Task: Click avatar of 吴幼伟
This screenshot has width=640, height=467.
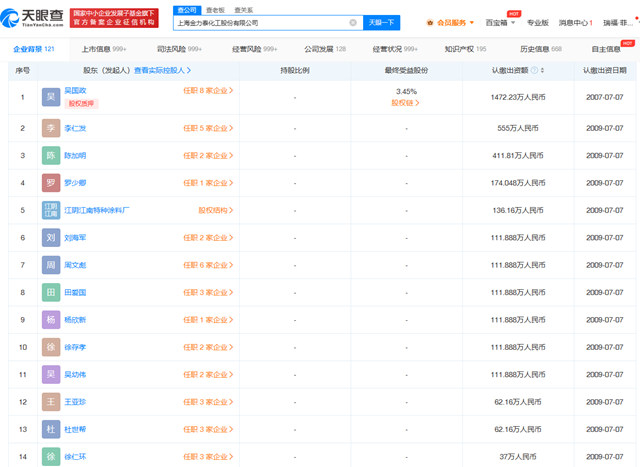Action: (x=51, y=374)
